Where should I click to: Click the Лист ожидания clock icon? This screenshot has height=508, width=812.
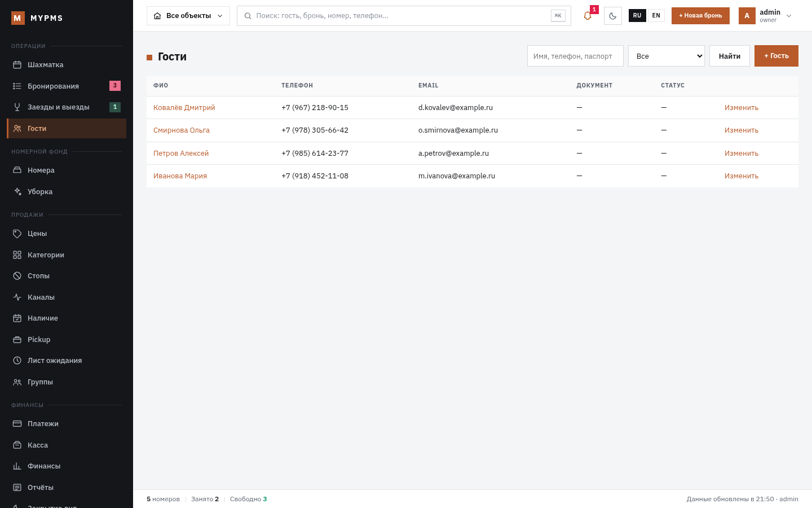[x=17, y=361]
